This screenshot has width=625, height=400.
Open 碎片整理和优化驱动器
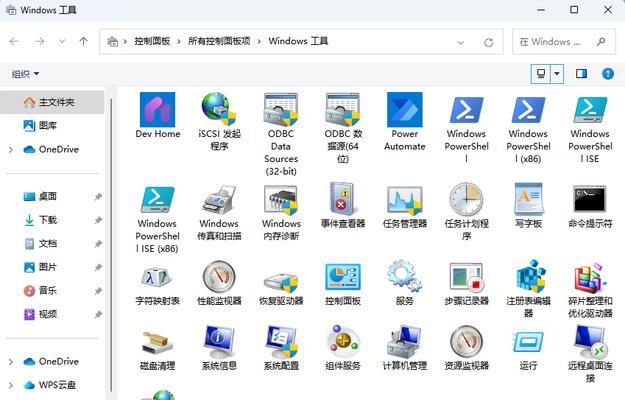(x=590, y=277)
